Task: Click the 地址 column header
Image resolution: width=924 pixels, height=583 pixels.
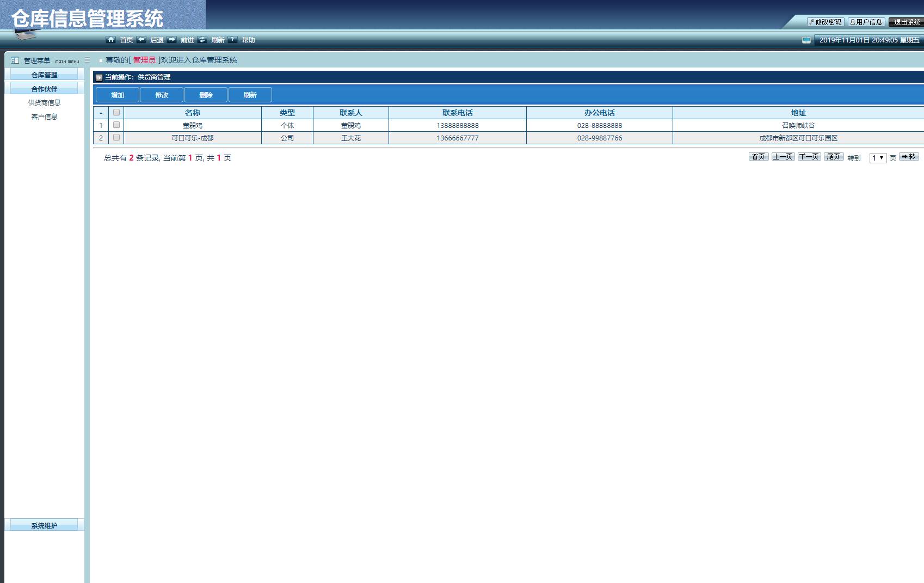Action: (x=798, y=113)
